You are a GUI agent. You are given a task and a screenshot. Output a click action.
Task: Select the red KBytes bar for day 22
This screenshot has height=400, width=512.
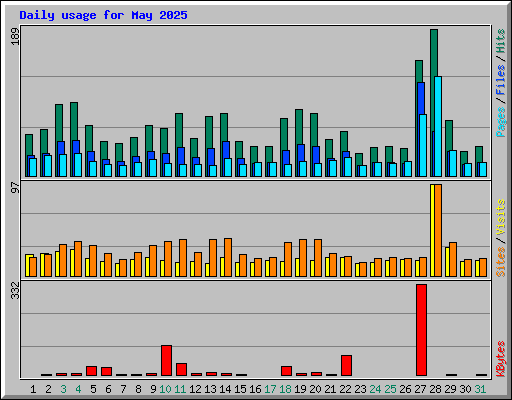346,366
